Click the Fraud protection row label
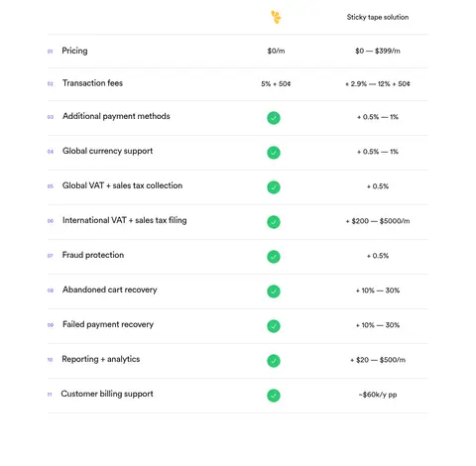 (x=93, y=255)
